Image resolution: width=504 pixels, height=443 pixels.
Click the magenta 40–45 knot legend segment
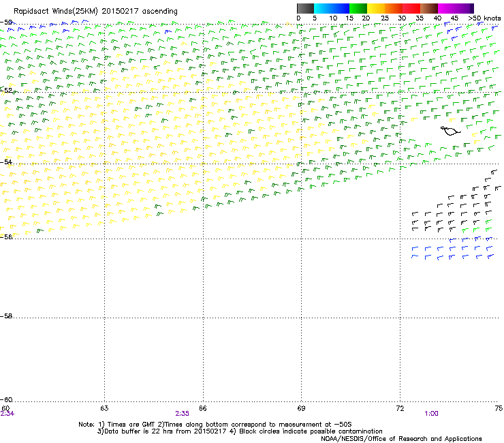click(447, 8)
